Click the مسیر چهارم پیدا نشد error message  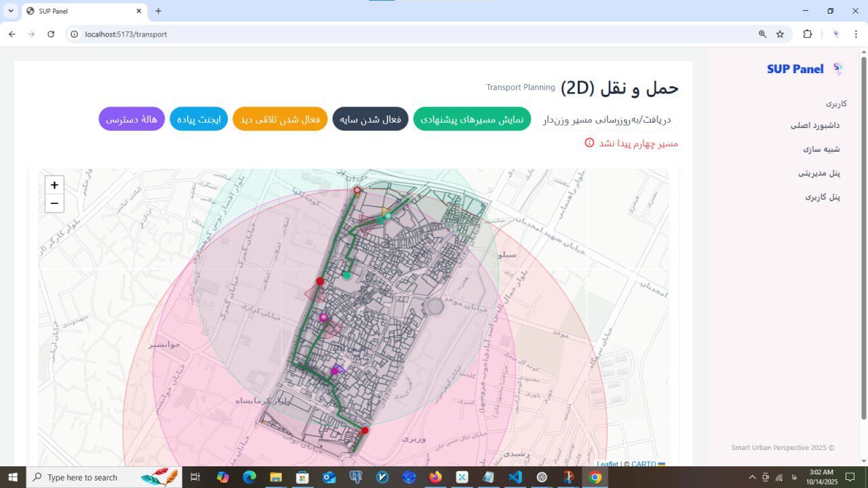tap(638, 143)
